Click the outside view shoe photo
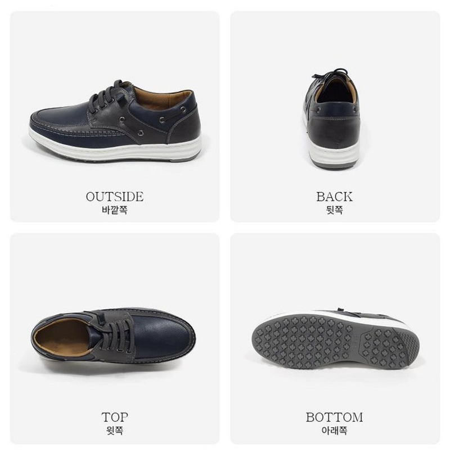This screenshot has height=476, width=450. click(x=115, y=120)
